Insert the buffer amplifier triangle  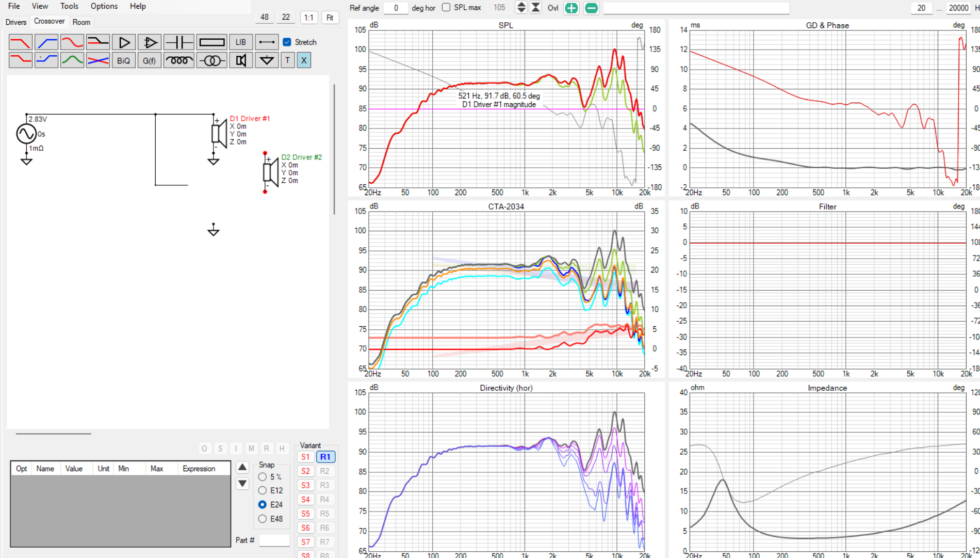pyautogui.click(x=124, y=42)
